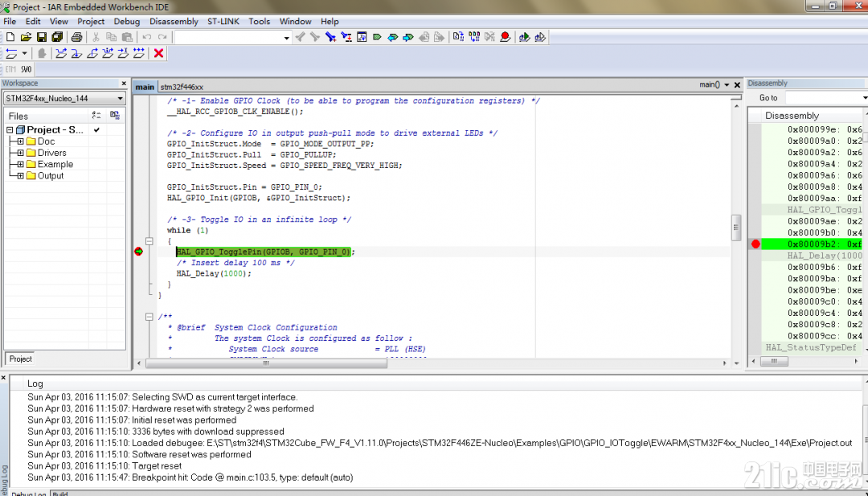Toggle breakpoint using the red circle toolbar icon
Image resolution: width=868 pixels, height=496 pixels.
pos(505,37)
